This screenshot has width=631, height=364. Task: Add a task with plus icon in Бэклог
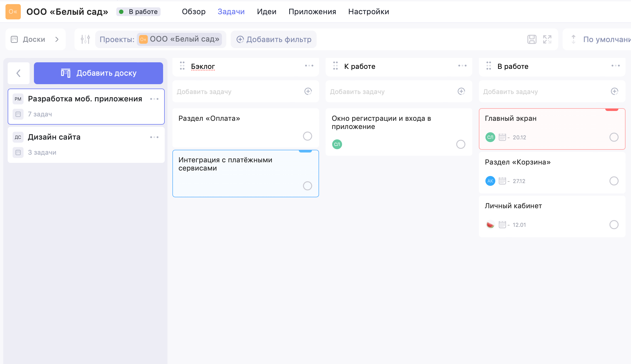click(308, 92)
